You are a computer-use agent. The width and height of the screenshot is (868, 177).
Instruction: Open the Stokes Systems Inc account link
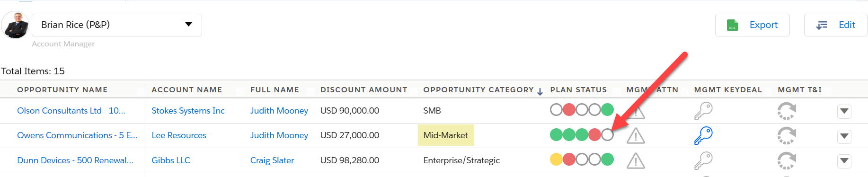point(188,110)
